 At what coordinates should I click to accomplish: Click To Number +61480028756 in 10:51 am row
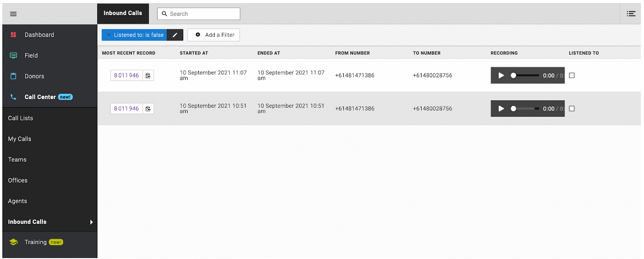pyautogui.click(x=433, y=109)
